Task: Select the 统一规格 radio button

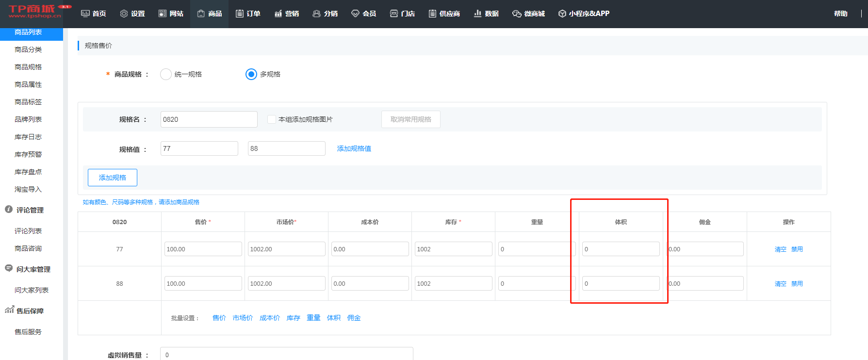Action: 166,74
